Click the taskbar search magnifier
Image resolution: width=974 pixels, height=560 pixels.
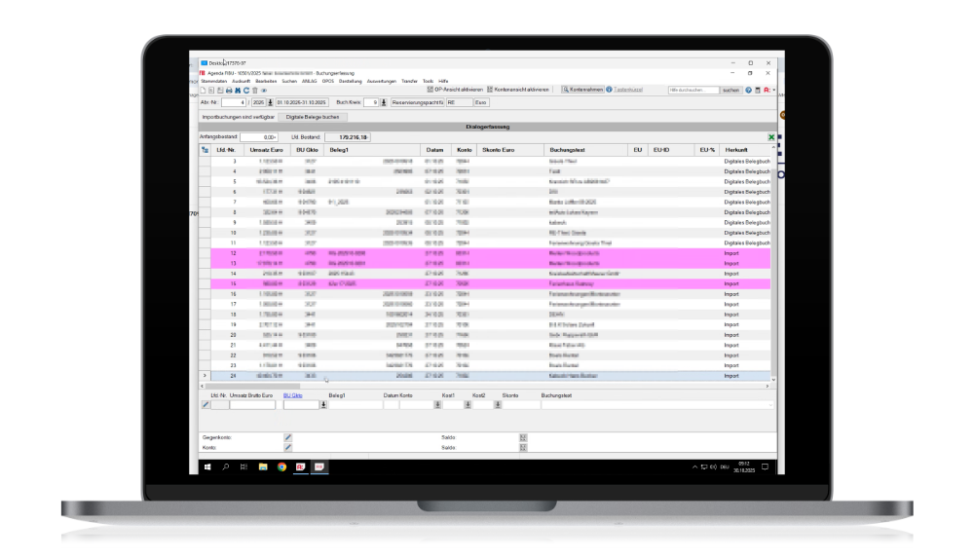click(226, 467)
